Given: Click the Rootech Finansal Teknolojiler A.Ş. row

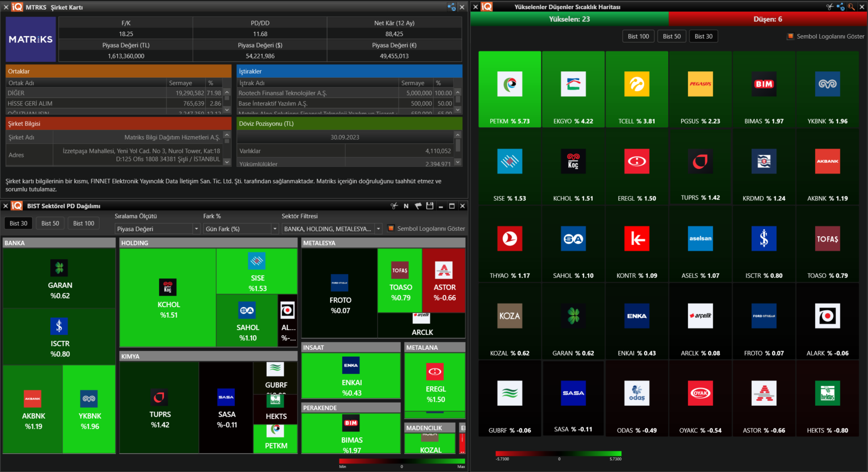Looking at the screenshot, I should point(345,93).
